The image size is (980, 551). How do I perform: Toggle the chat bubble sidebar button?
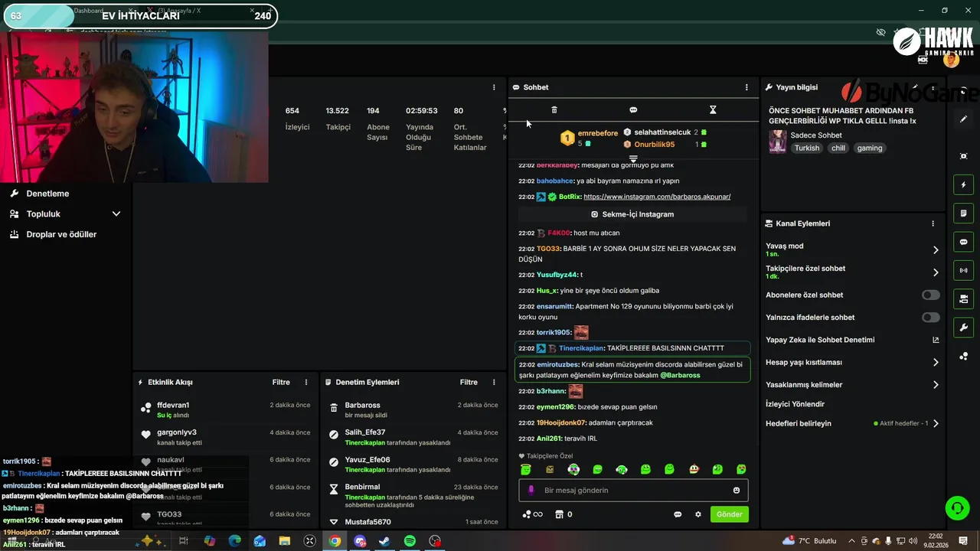coord(963,242)
